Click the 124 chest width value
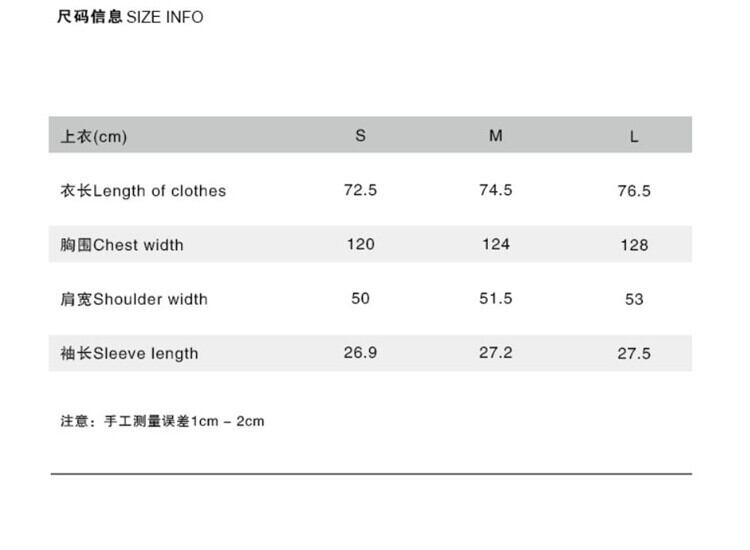750x550 pixels. click(495, 244)
